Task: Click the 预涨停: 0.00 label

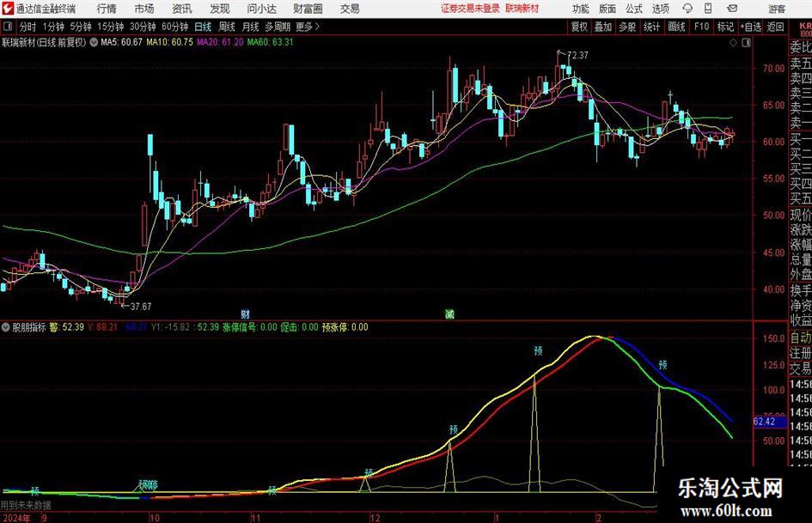Action: coord(345,327)
